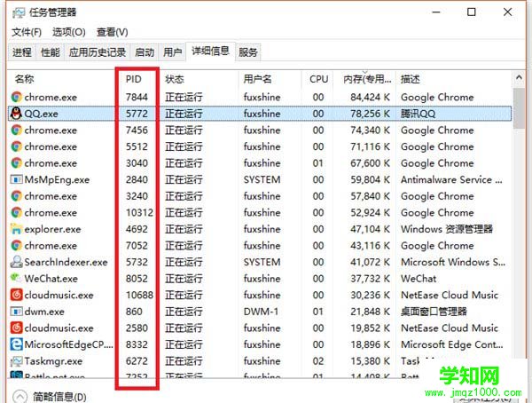Click the cloudmusic.exe icon in PID 2580 row

(16, 328)
